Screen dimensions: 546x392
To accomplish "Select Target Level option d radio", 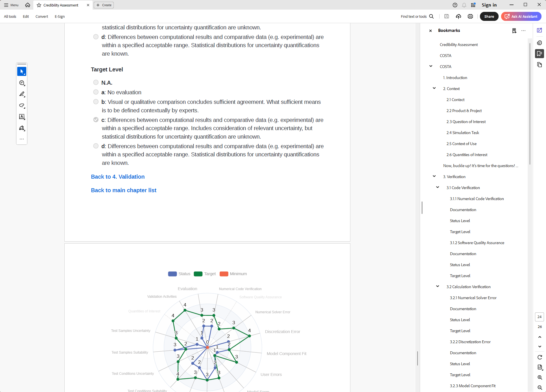I will [x=96, y=146].
